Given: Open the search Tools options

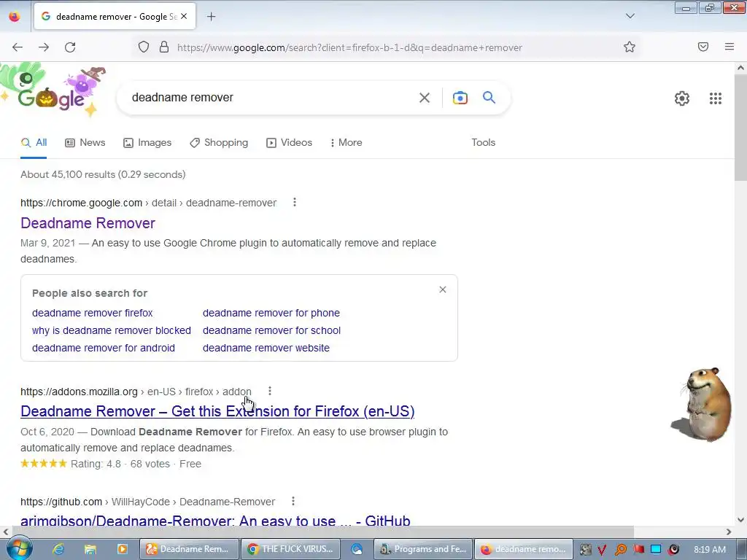Looking at the screenshot, I should coord(483,142).
